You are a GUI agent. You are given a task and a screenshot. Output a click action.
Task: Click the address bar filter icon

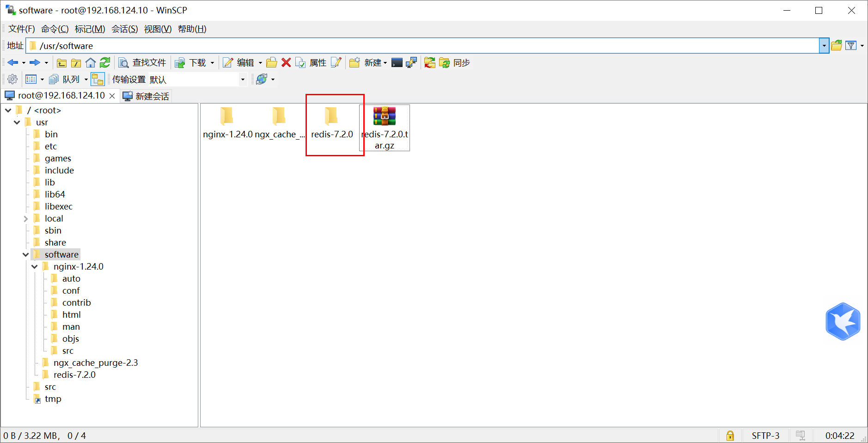851,45
